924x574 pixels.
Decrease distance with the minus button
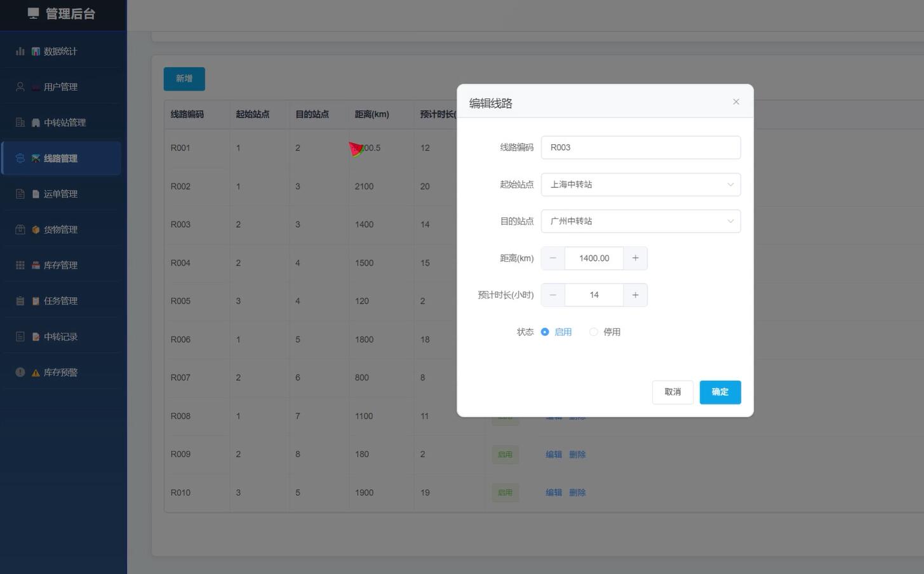point(553,258)
